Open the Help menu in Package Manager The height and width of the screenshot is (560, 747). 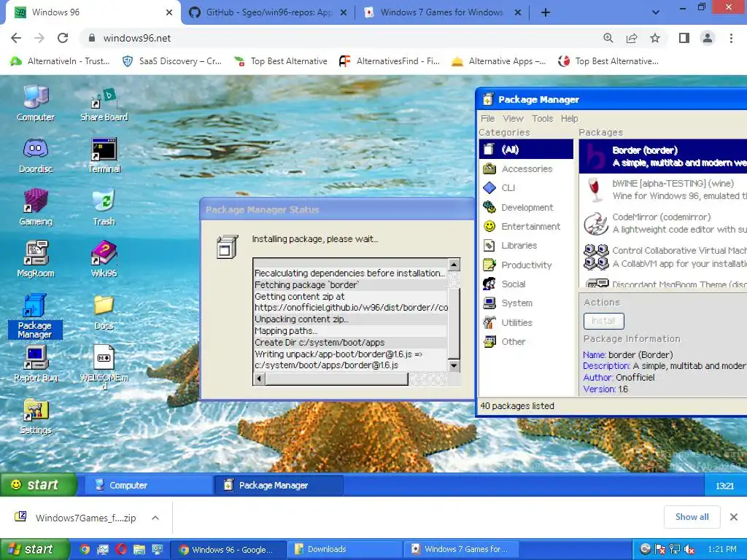[569, 119]
